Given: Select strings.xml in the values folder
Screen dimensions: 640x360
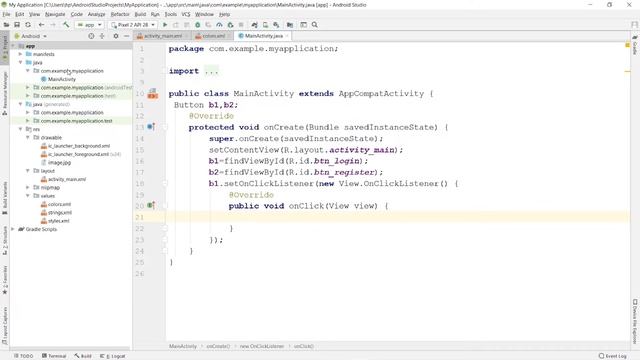Looking at the screenshot, I should point(60,212).
